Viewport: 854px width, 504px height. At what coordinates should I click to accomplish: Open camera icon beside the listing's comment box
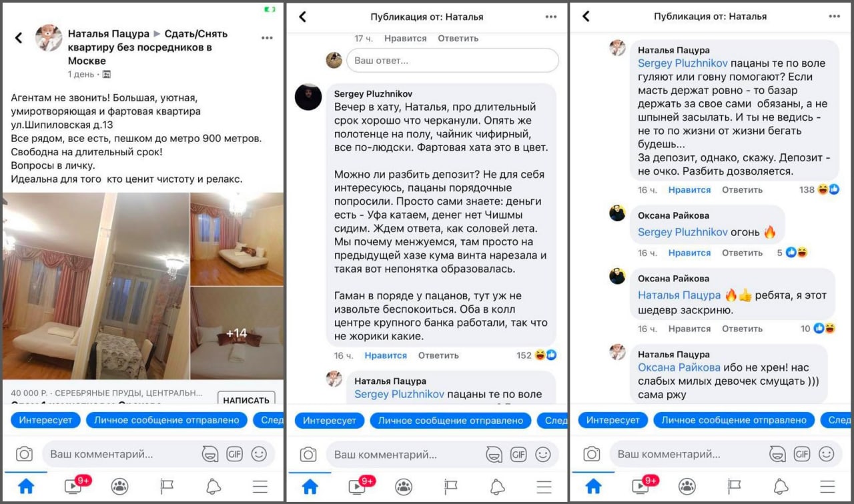point(25,455)
